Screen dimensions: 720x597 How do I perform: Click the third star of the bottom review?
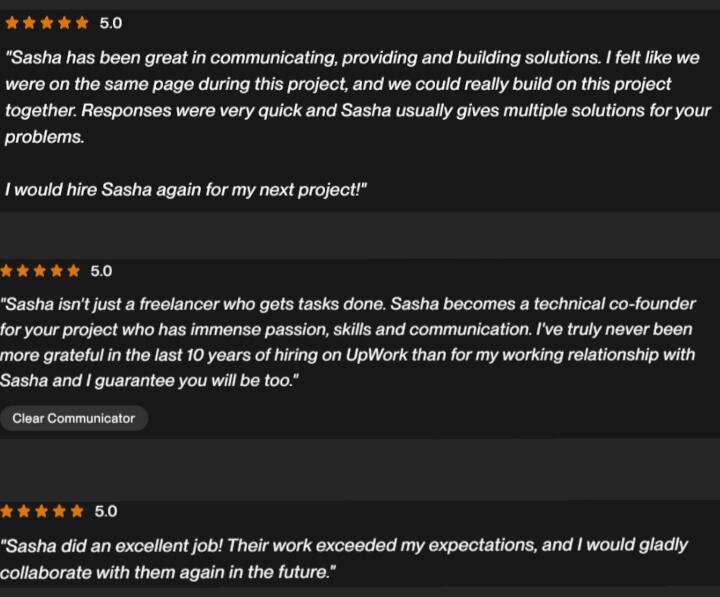pyautogui.click(x=42, y=511)
